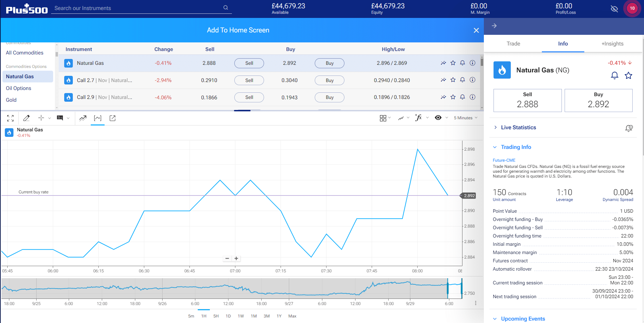Buy Call 2.7 Nov Natural Gas option
The width and height of the screenshot is (644, 323).
coord(330,80)
